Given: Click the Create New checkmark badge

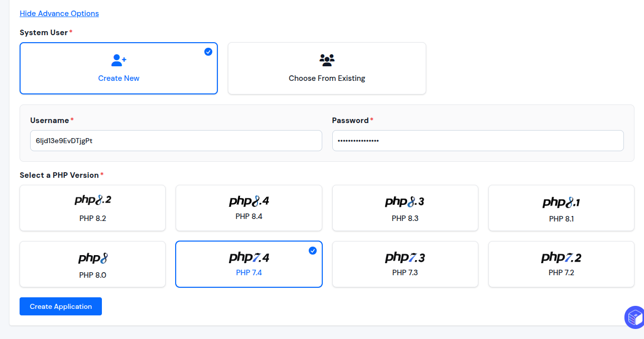Looking at the screenshot, I should pyautogui.click(x=208, y=52).
